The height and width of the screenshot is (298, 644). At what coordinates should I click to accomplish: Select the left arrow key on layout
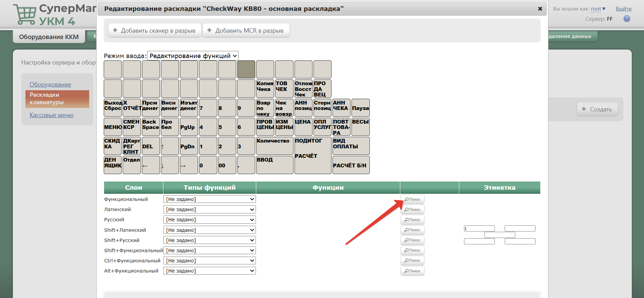[x=151, y=165]
